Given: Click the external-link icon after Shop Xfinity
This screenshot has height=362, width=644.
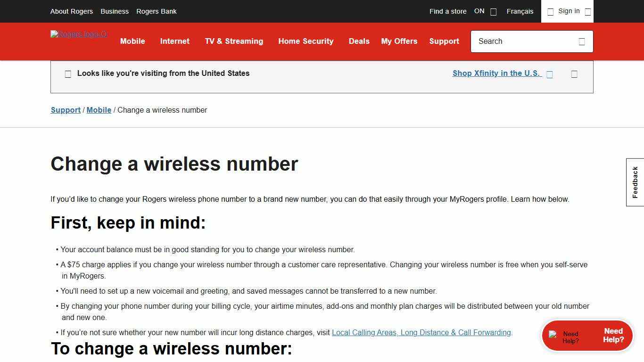Looking at the screenshot, I should [x=550, y=74].
